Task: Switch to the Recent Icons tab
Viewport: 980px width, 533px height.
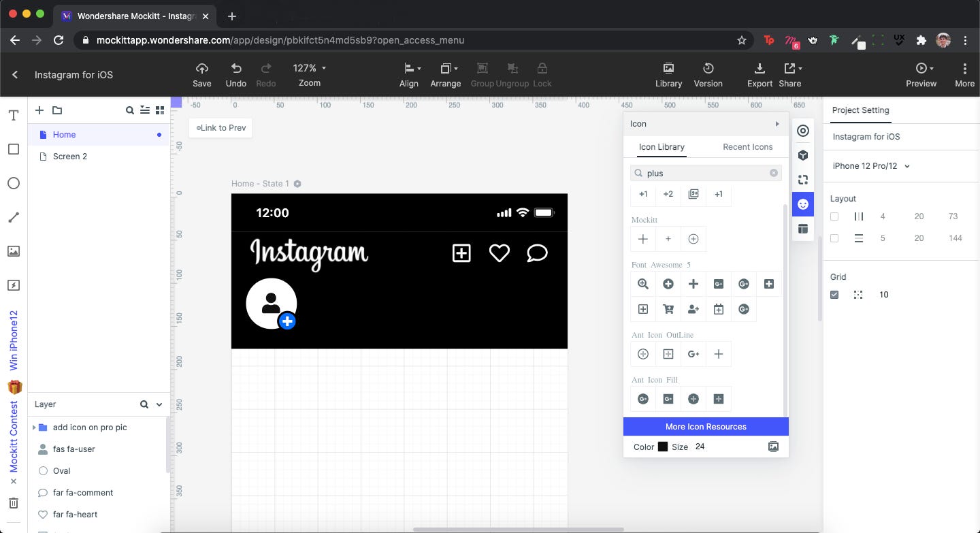Action: click(x=747, y=147)
